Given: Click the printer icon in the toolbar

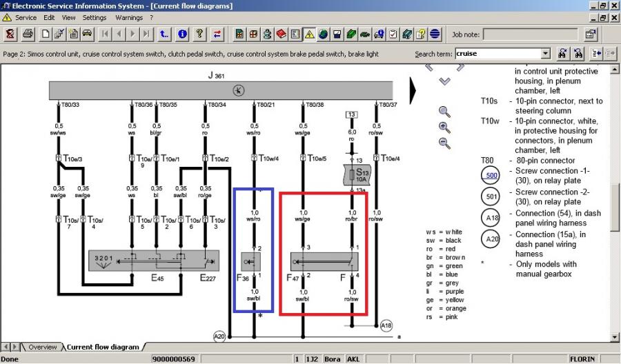Looking at the screenshot, I should click(x=28, y=34).
